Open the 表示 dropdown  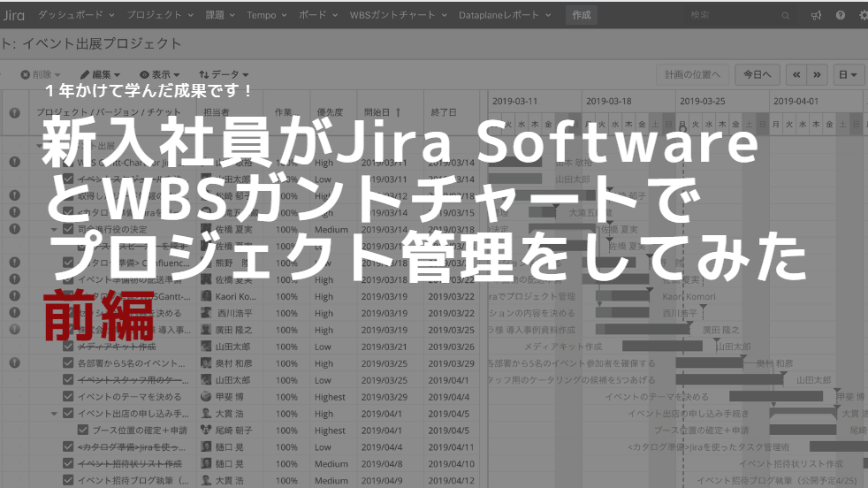[159, 74]
